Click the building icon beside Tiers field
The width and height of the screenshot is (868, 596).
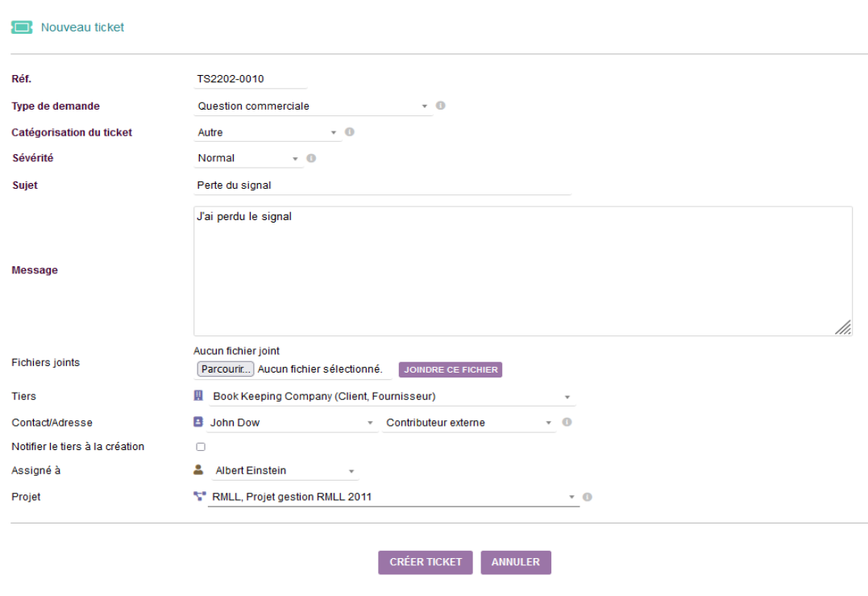click(198, 395)
